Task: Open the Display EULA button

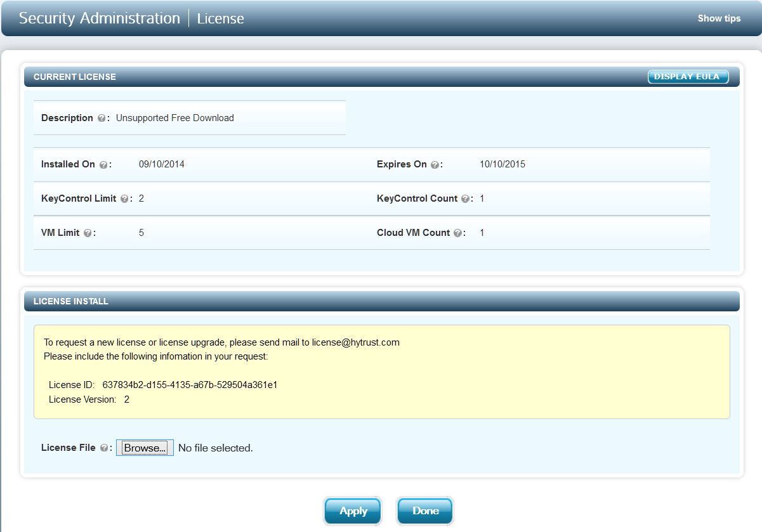Action: (x=688, y=77)
